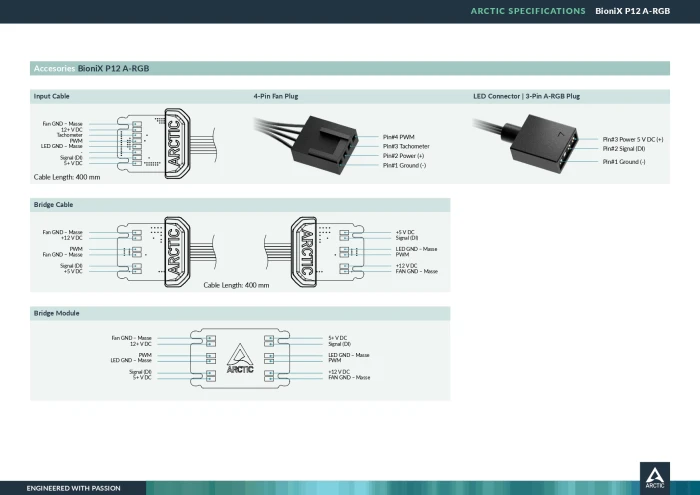Click the Pin#3 Tachometer label
Image resolution: width=700 pixels, height=495 pixels.
point(406,146)
